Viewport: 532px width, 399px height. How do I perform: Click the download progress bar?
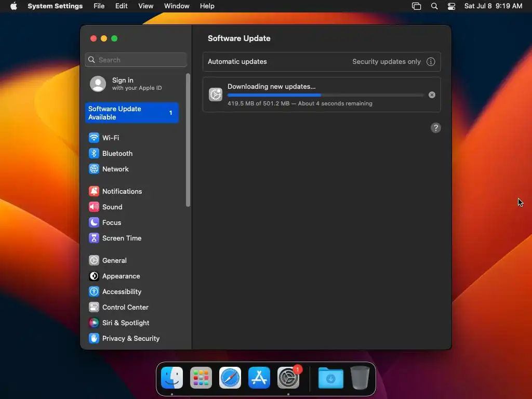click(x=325, y=96)
